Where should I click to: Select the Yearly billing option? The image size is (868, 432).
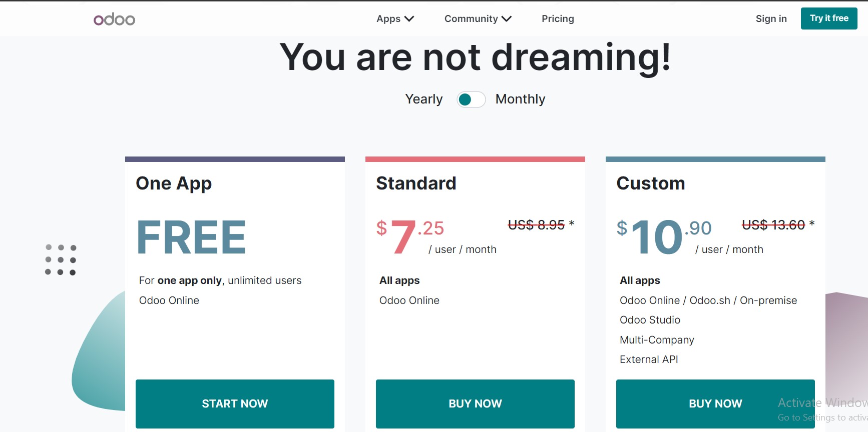click(x=423, y=99)
